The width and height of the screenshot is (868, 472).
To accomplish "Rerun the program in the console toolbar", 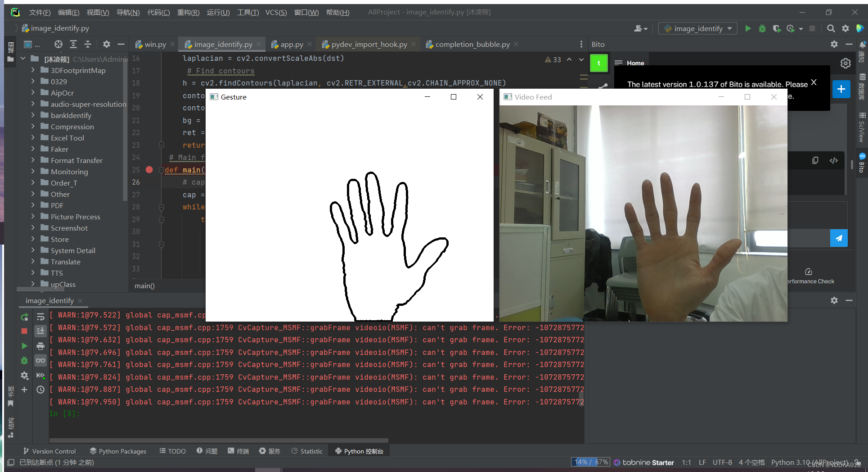I will pyautogui.click(x=24, y=317).
